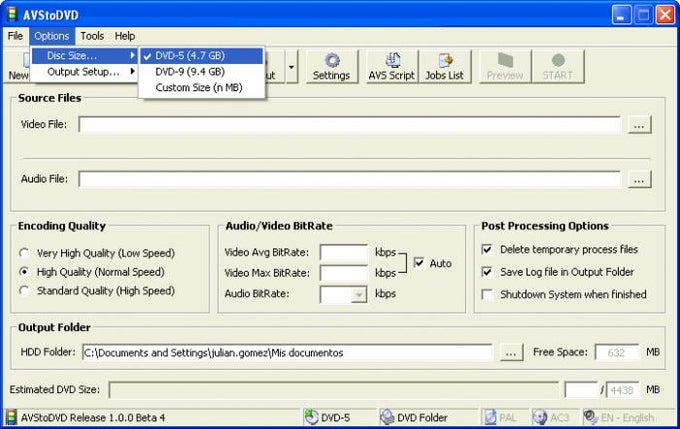This screenshot has width=680, height=429.
Task: Click the DVD-5 disc status bar icon
Action: pos(311,417)
